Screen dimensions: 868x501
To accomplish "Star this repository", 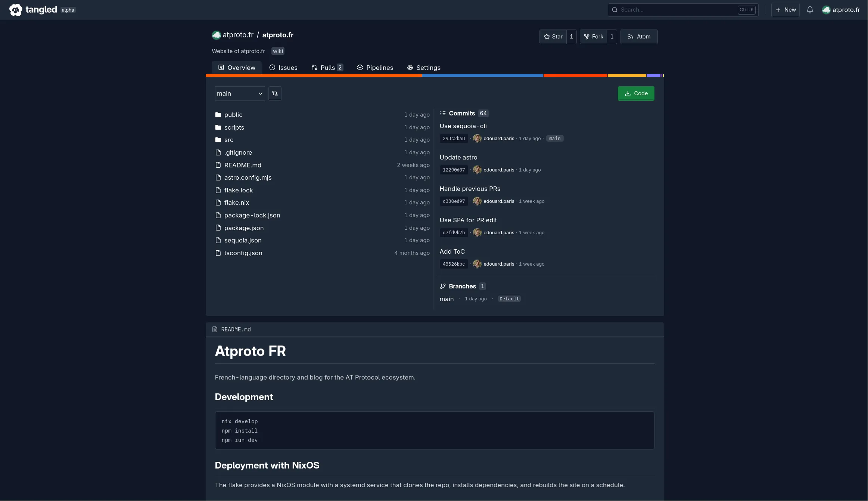I will point(553,37).
